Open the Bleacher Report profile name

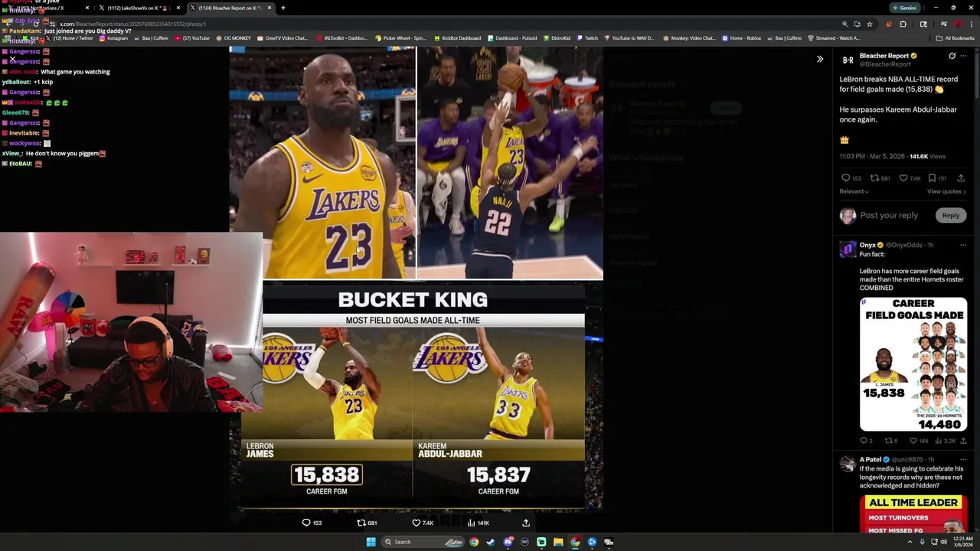pyautogui.click(x=884, y=56)
